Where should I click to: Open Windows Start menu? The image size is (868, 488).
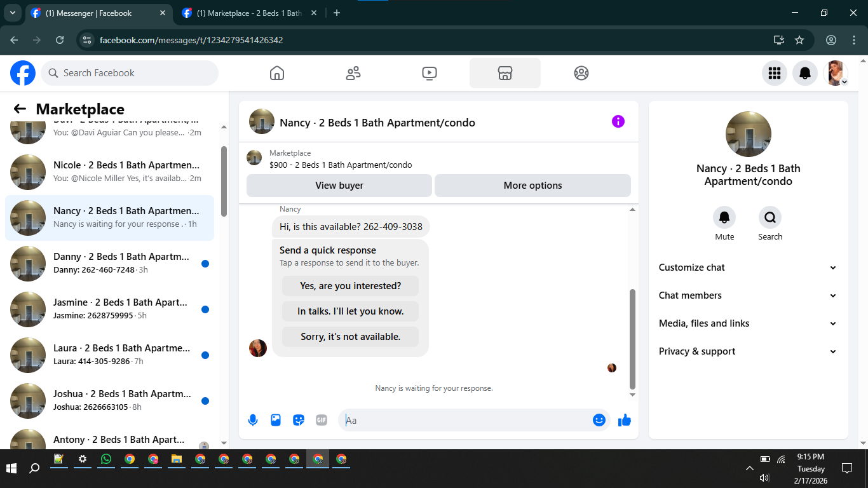click(11, 468)
